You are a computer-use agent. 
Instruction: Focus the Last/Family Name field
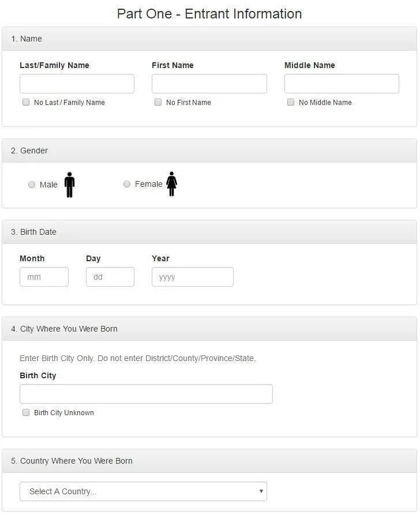77,84
